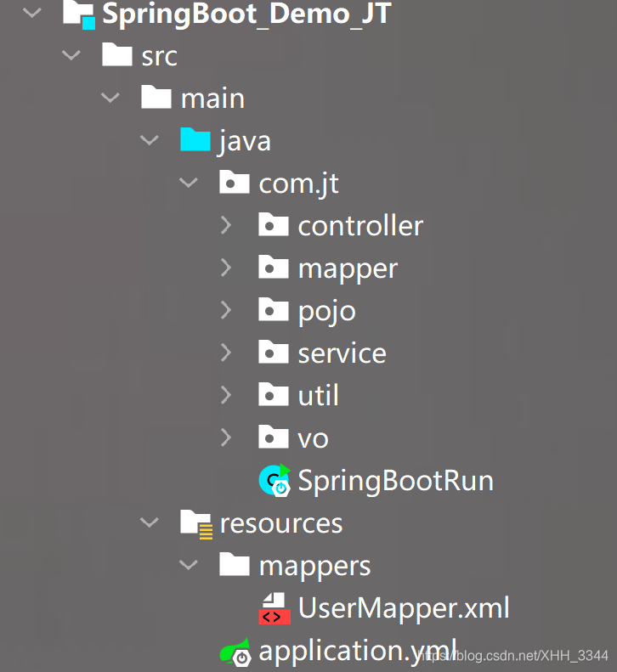Select the resources label

tap(281, 523)
